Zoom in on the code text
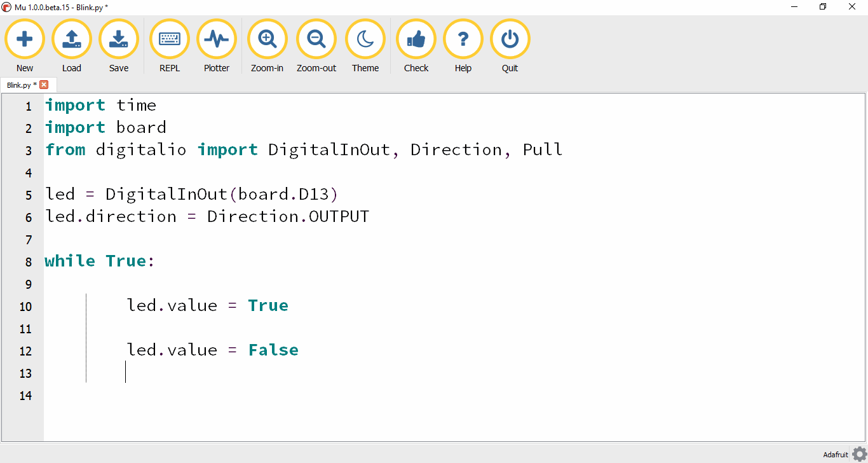 coord(267,39)
